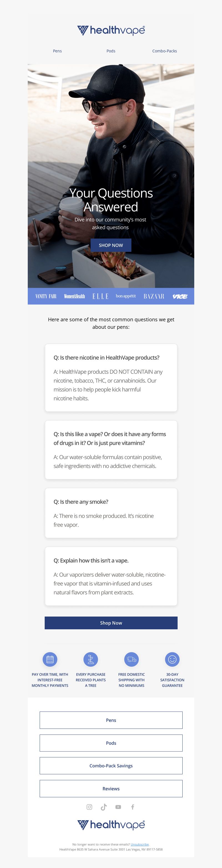
Task: Click the top HealthVape logo
Action: (x=111, y=30)
